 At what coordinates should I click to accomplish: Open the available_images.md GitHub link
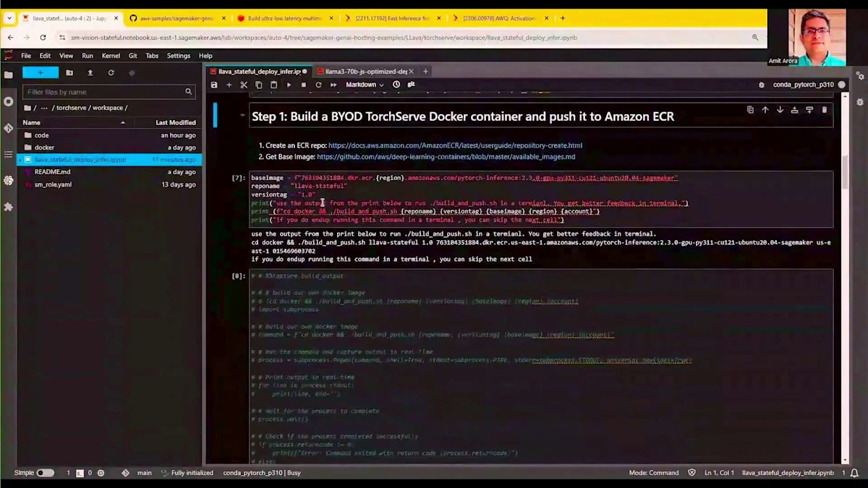click(446, 157)
